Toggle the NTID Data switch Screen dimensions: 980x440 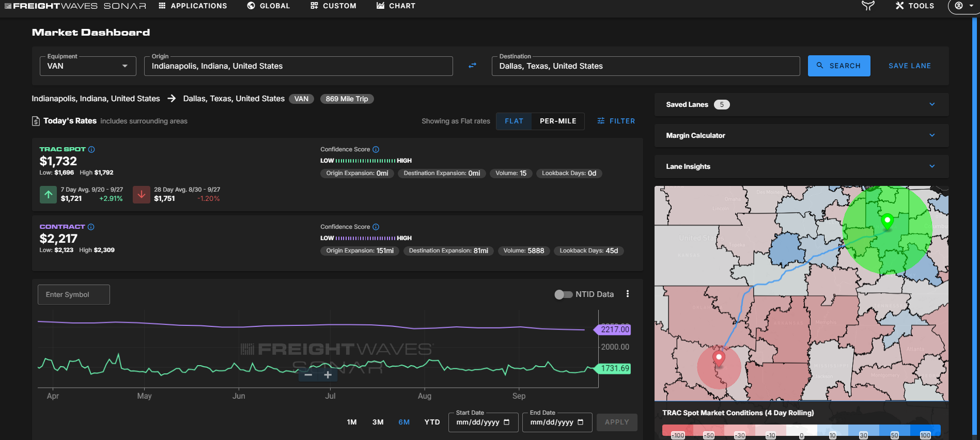[563, 294]
